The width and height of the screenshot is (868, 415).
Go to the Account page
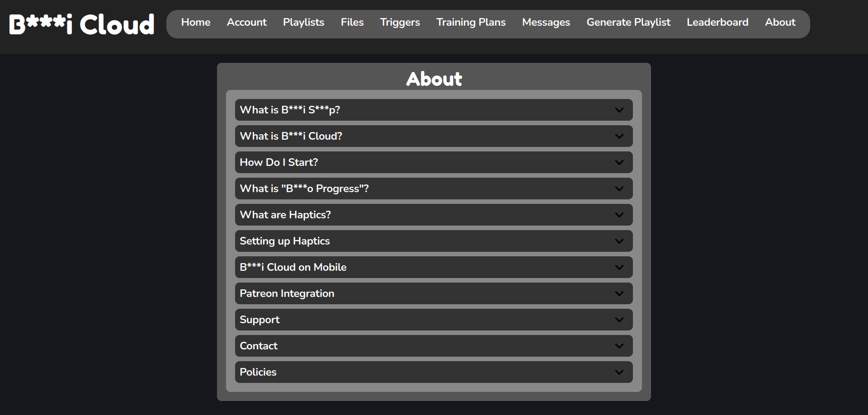247,22
